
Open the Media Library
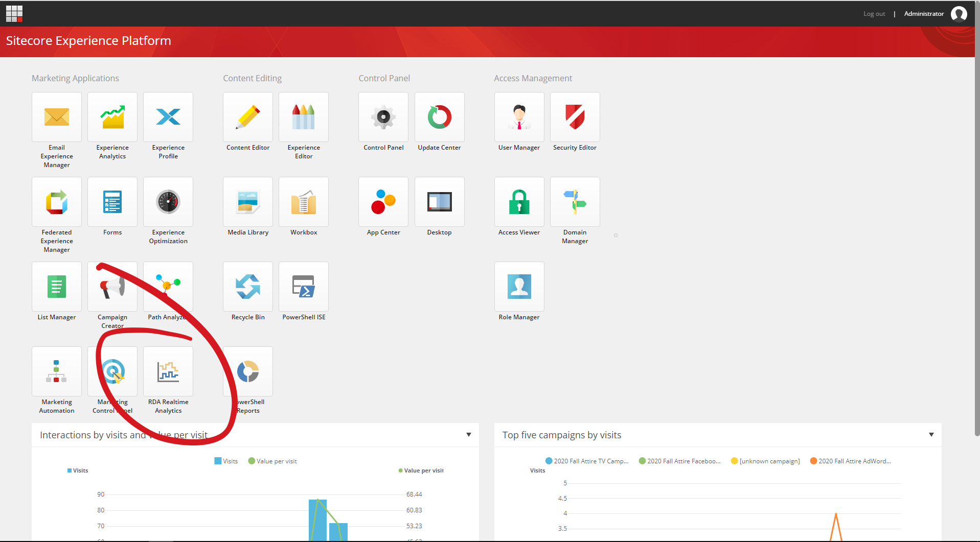click(x=248, y=202)
